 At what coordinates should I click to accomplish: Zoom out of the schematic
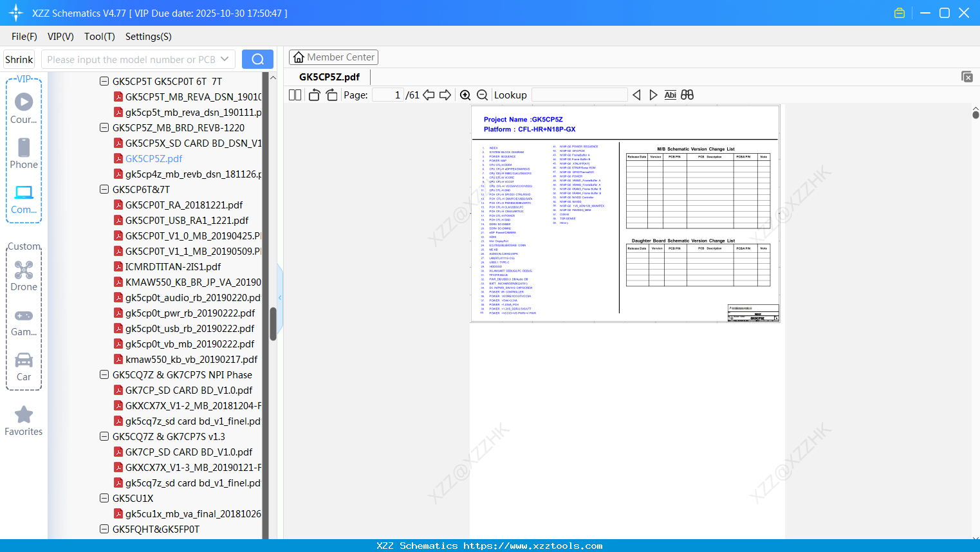(x=482, y=95)
